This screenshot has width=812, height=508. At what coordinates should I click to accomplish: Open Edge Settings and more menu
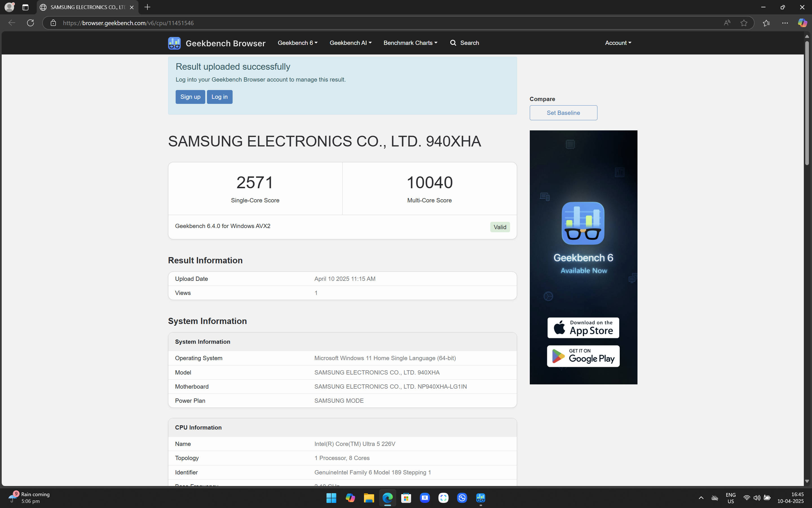point(785,23)
